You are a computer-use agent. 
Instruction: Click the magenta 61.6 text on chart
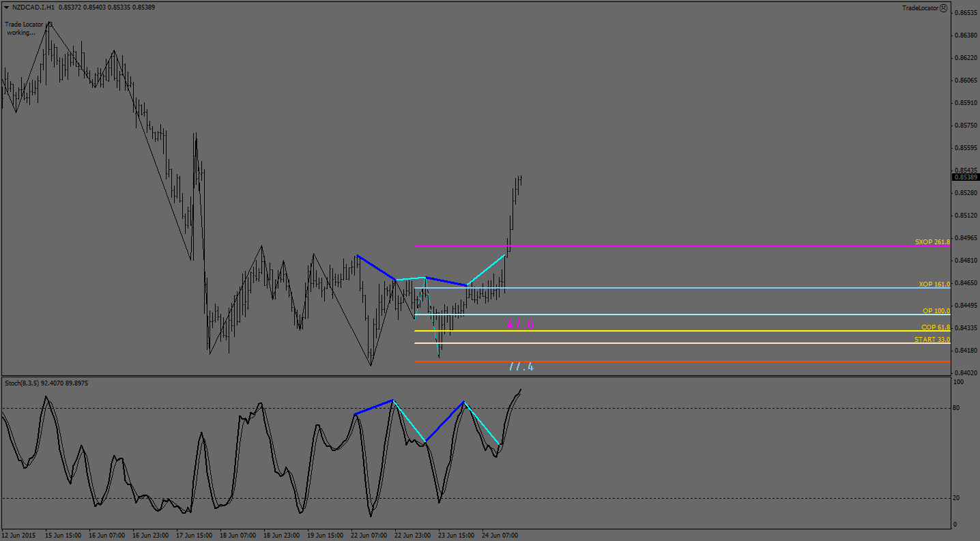520,324
